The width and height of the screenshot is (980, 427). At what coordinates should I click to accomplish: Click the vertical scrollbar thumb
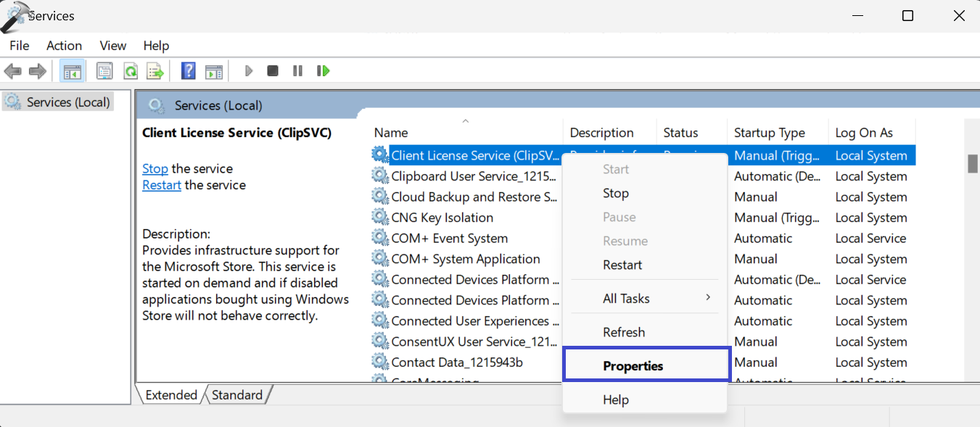[x=972, y=164]
